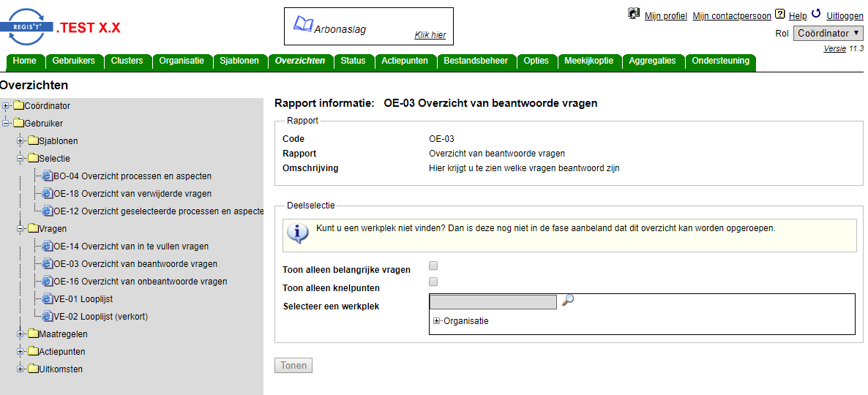Select OE-18 Overzicht van verwijderde vragen
The image size is (868, 395).
[x=132, y=194]
